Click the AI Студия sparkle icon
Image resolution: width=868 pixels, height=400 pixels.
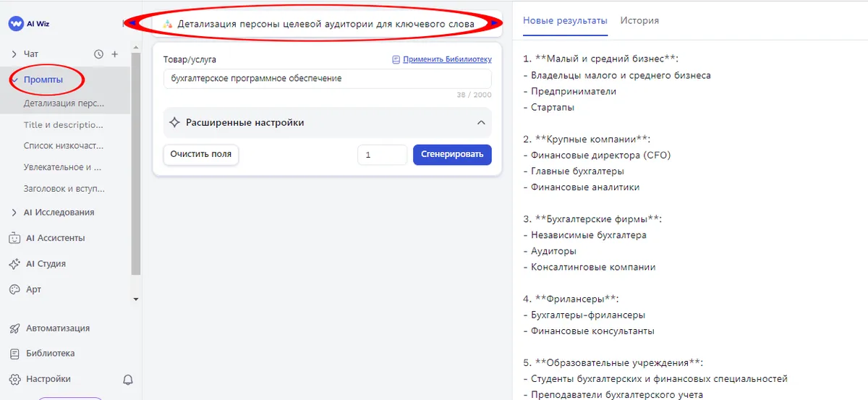[14, 264]
